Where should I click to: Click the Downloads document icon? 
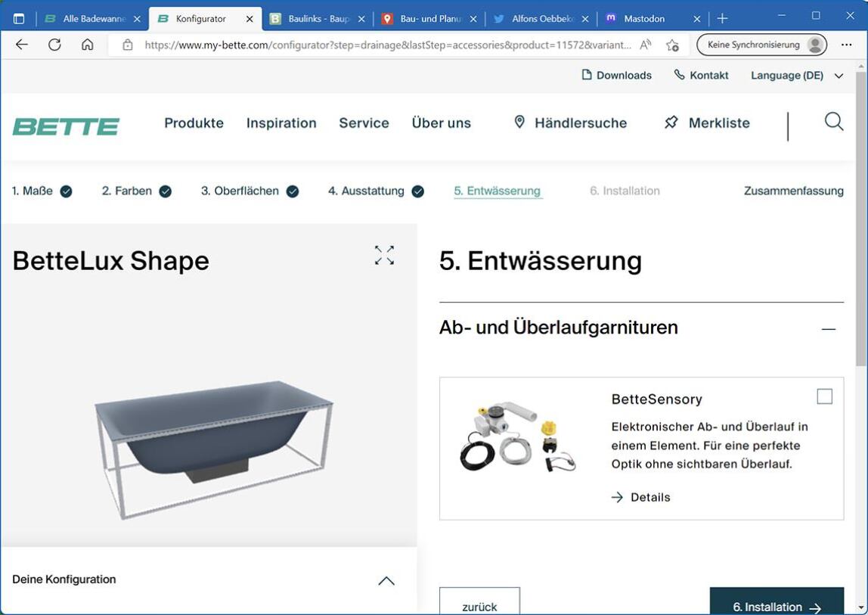587,75
